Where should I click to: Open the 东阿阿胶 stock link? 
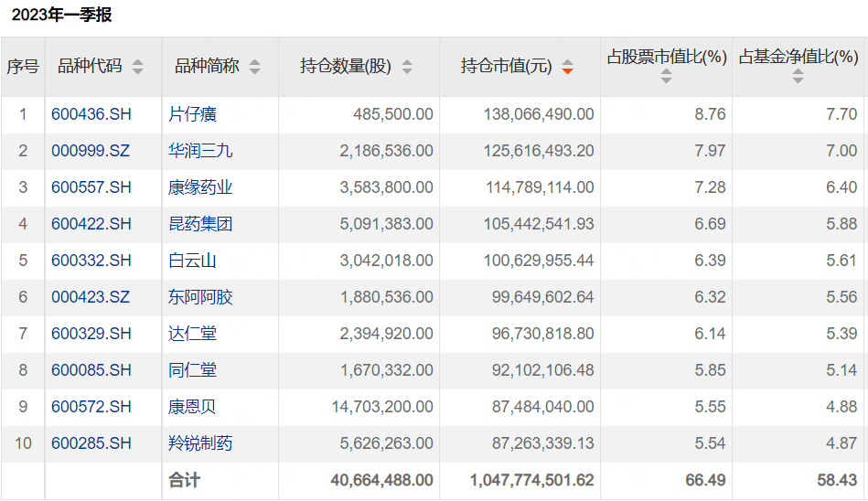pyautogui.click(x=199, y=297)
